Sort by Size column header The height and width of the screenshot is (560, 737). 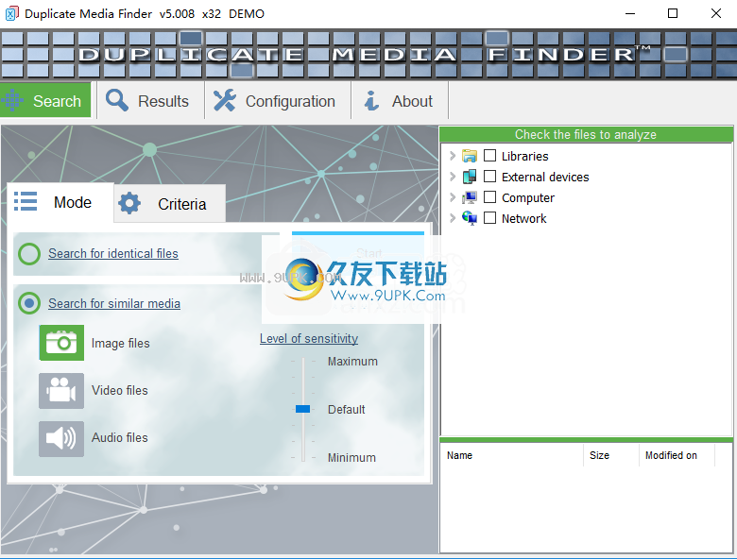click(611, 455)
